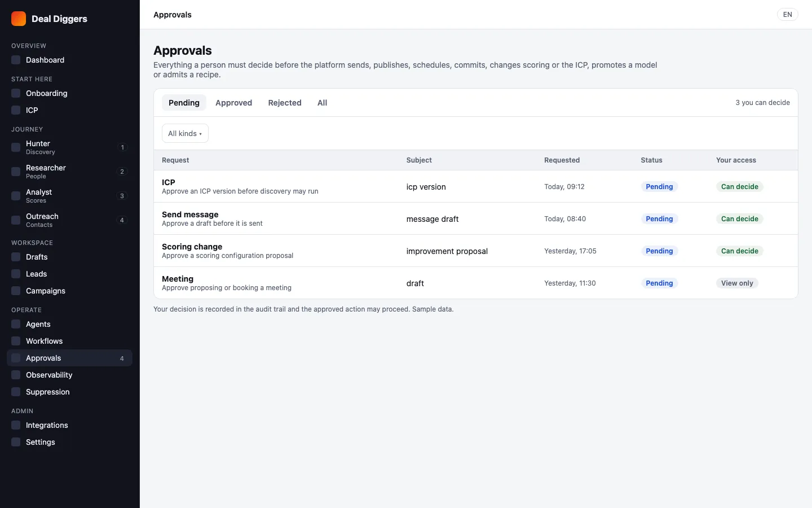Click the Outreach Contacts sidebar icon
The image size is (812, 508).
coord(16,220)
